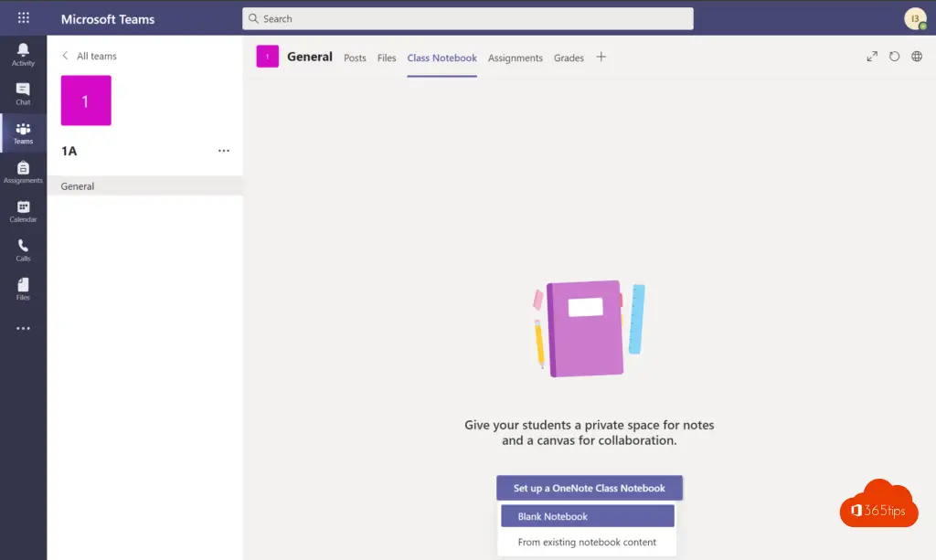Expand the tab to full screen
The image size is (936, 560).
tap(872, 57)
